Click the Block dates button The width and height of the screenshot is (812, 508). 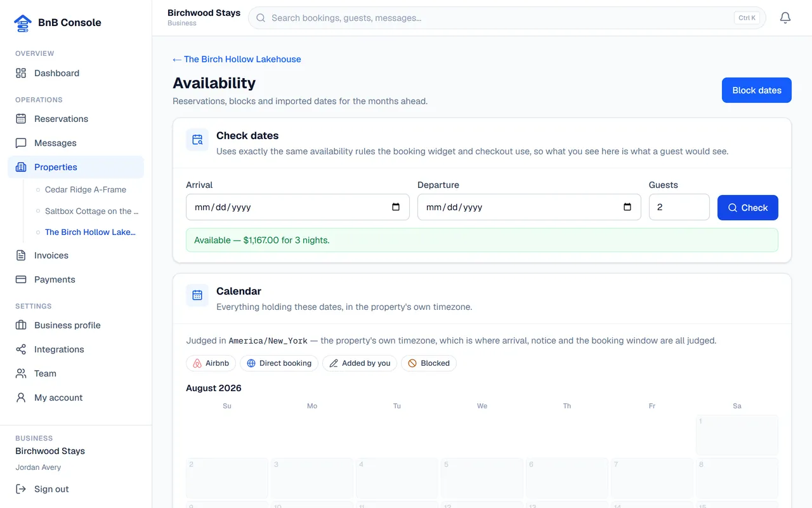[x=757, y=90]
